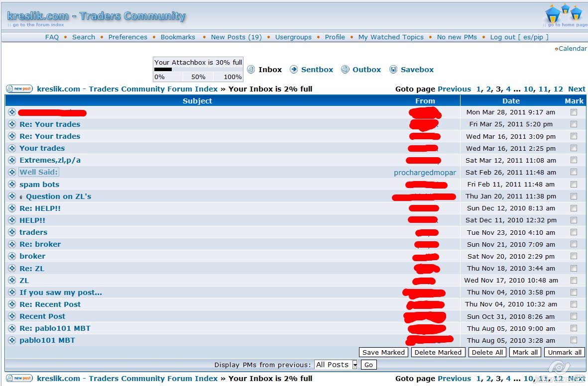
Task: Open the 'Extremes,zl,p/a' message subject
Action: (x=50, y=160)
